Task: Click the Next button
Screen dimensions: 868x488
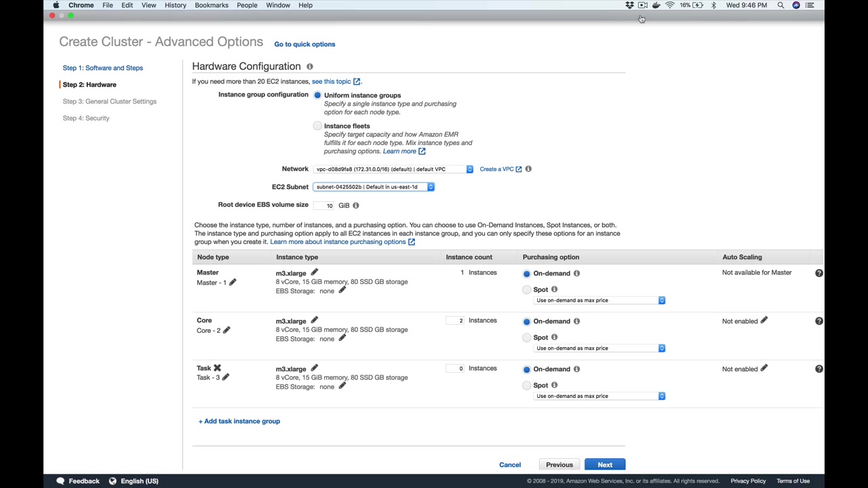Action: click(605, 465)
